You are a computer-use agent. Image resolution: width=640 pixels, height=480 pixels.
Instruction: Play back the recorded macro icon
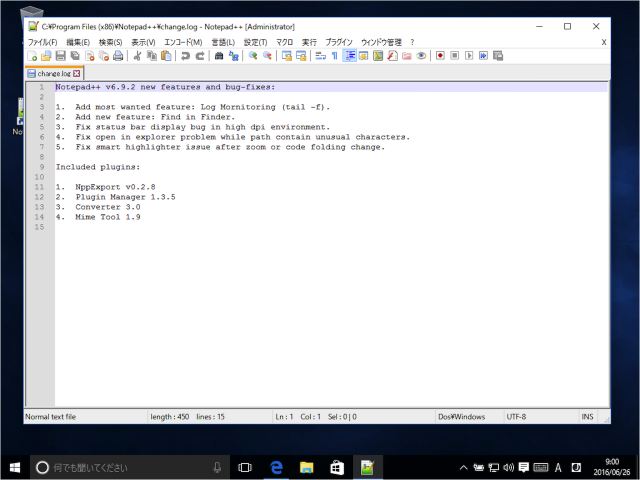[469, 56]
